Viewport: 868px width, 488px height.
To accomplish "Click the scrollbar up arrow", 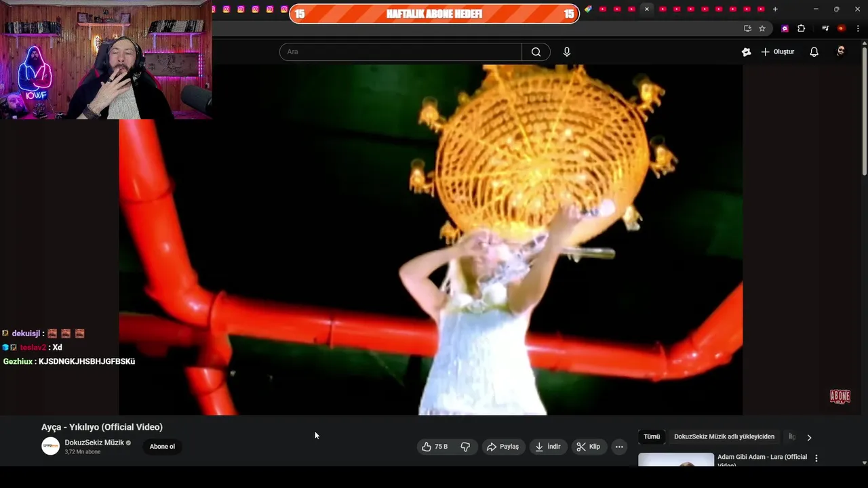I will coord(864,43).
